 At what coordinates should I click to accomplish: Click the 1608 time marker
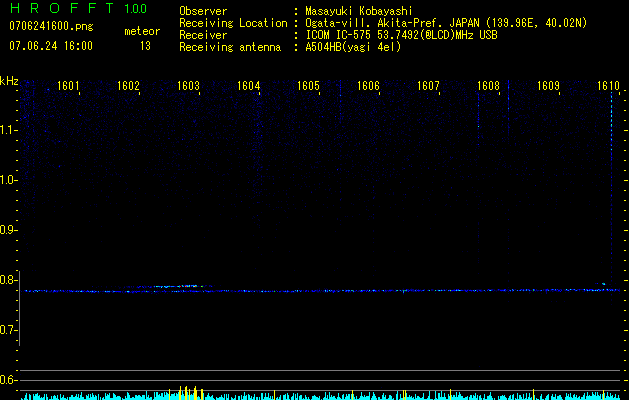coord(488,86)
